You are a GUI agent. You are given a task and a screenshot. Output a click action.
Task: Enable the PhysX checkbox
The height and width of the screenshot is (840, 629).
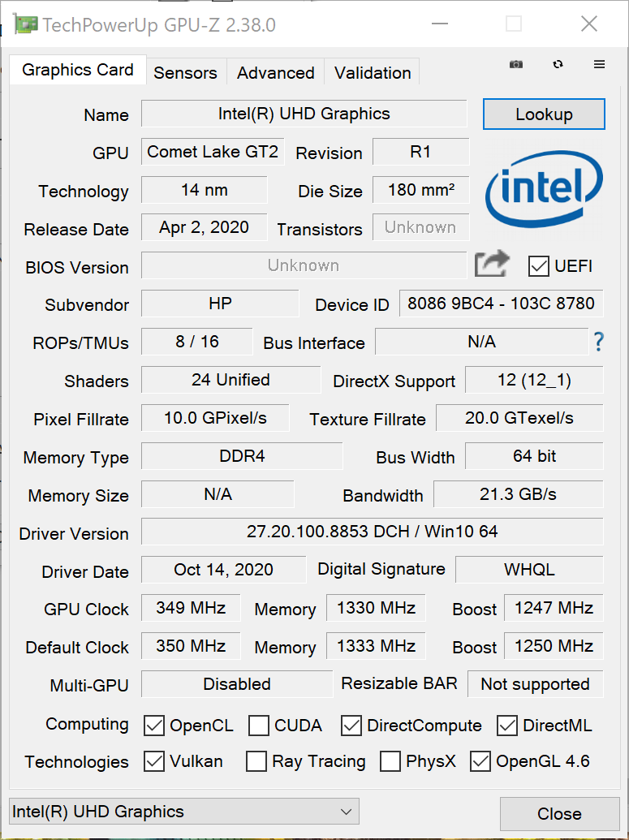[x=390, y=761]
